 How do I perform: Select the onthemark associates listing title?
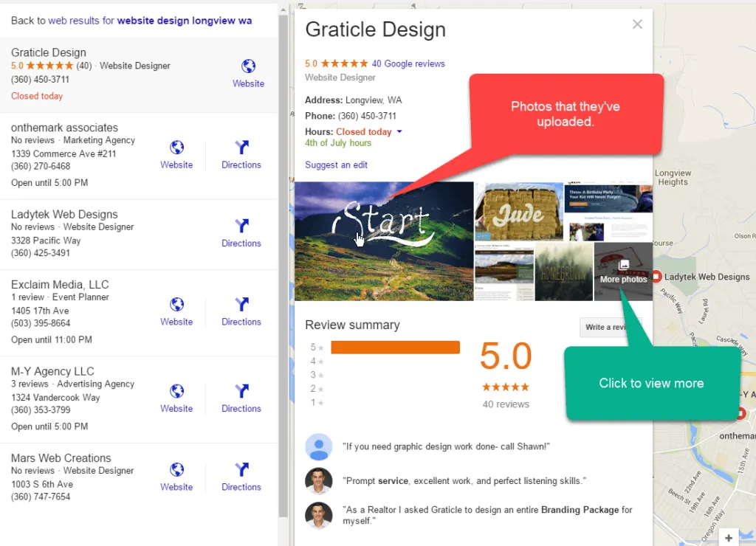(65, 128)
